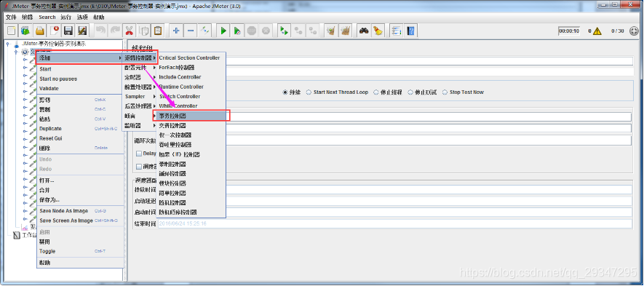Select the 继续 (Continue) radio button
644x286 pixels.
[285, 92]
